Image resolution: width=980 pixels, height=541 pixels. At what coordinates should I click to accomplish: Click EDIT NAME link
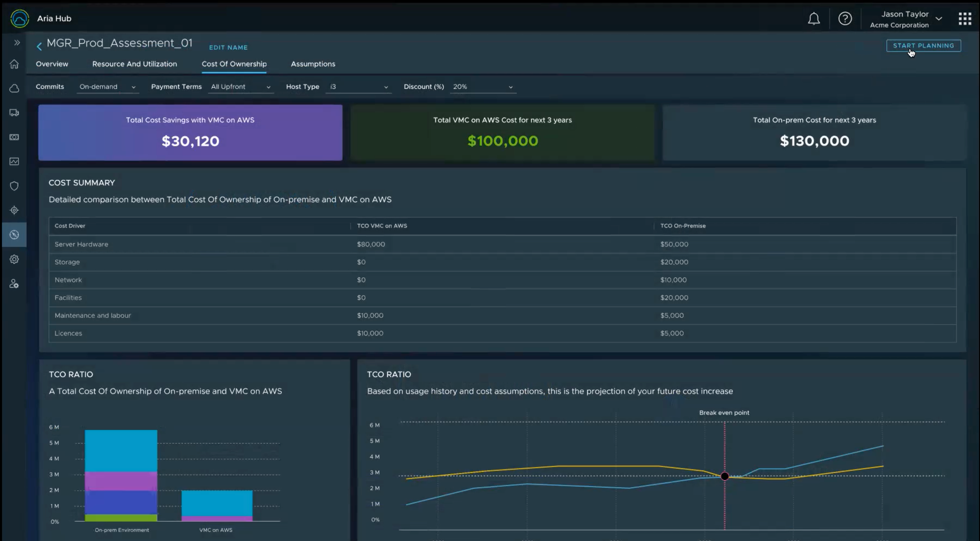coord(228,47)
